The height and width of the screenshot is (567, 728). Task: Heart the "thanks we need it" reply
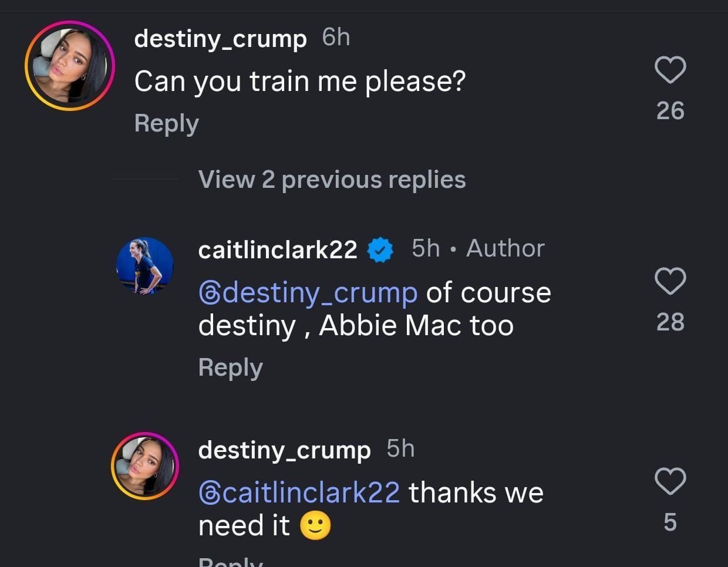pyautogui.click(x=670, y=481)
